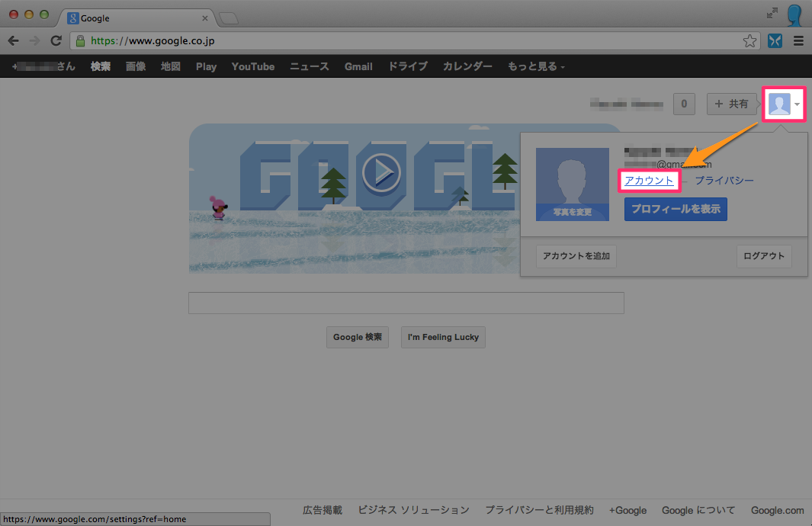This screenshot has height=526, width=812.
Task: Open ドライブ in the black navigation bar
Action: pyautogui.click(x=408, y=66)
